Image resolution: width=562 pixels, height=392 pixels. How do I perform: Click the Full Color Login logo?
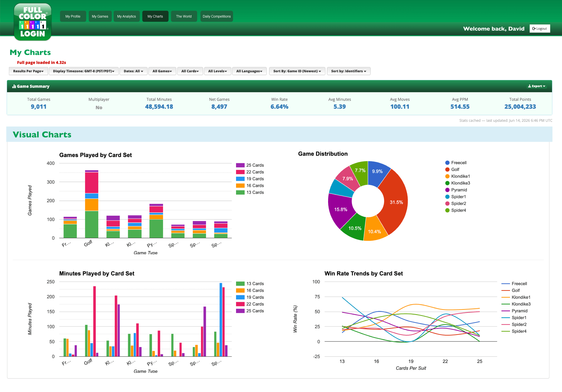33,22
